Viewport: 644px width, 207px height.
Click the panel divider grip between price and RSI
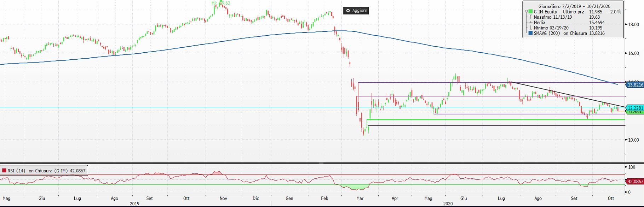[x=321, y=163]
